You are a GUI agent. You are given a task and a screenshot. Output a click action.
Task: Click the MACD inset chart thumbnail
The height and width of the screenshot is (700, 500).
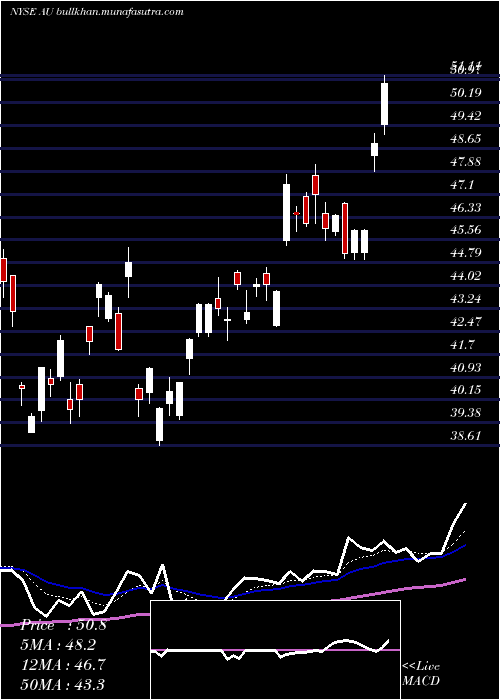click(x=275, y=650)
